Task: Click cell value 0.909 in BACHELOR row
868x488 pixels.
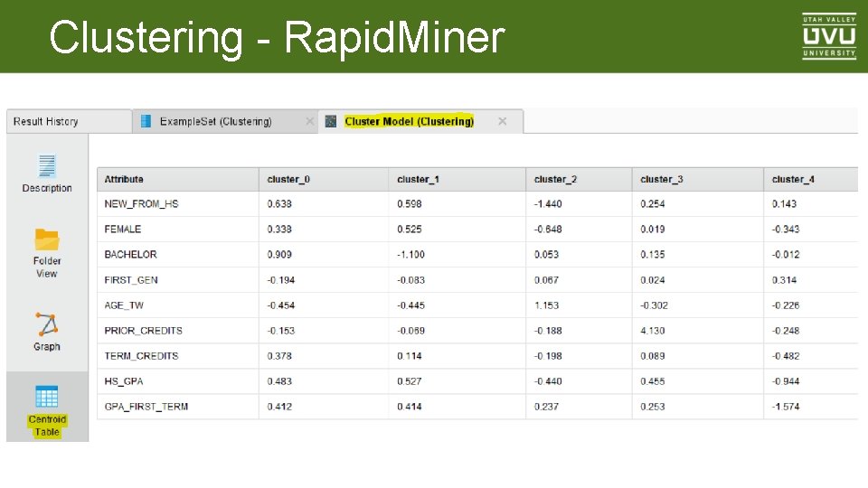Action: [x=279, y=255]
